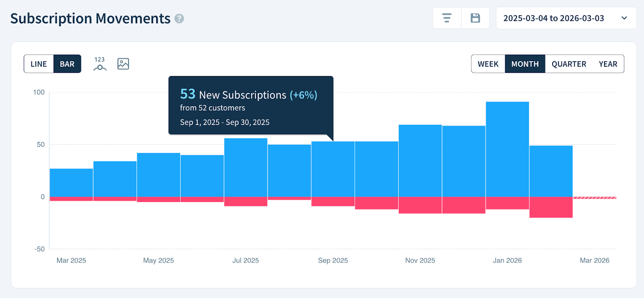Click the 53 New Subscriptions tooltip
The image size is (644, 298).
[250, 105]
